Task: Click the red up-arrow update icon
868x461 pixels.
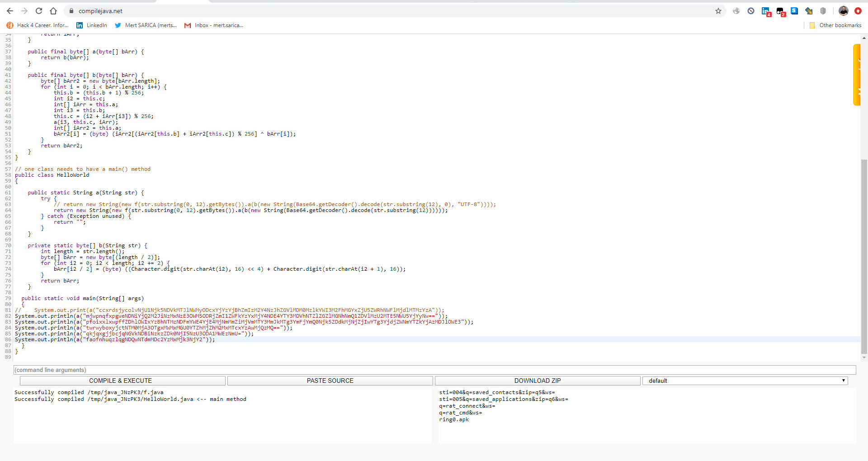Action: coord(858,11)
